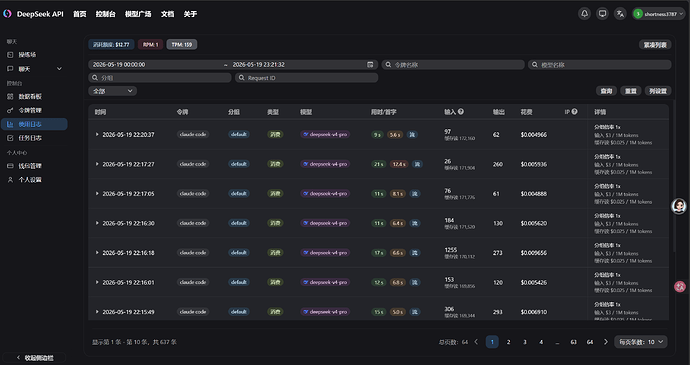Screen dimensions: 690x365
Task: Expand the log row at 22:16:30
Action: (97, 223)
